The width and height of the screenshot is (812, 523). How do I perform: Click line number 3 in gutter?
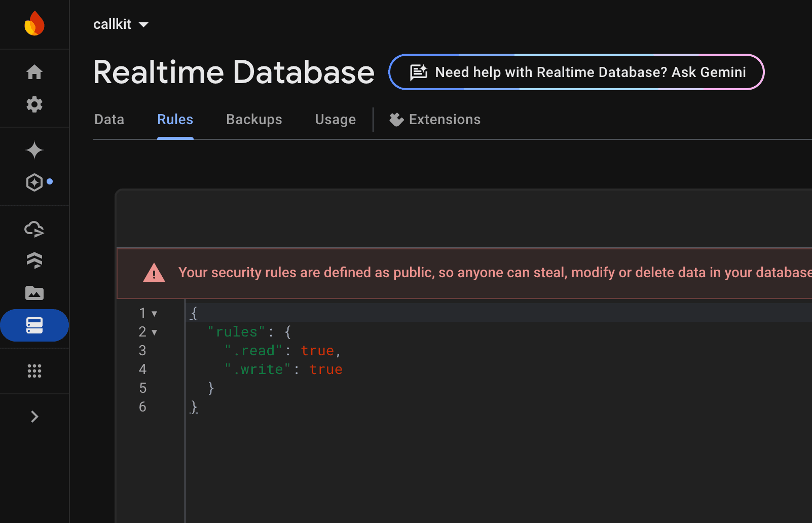tap(142, 351)
